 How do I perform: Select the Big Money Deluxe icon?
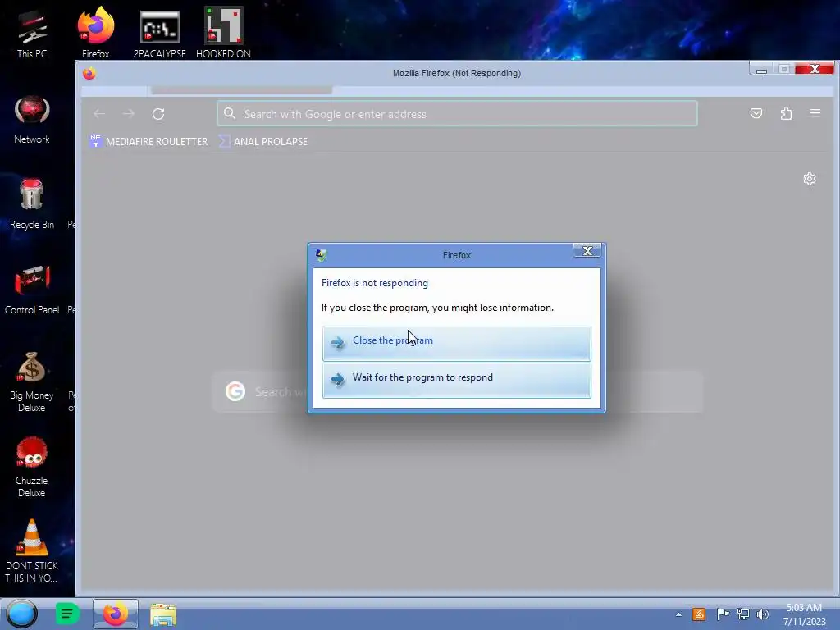pyautogui.click(x=32, y=381)
